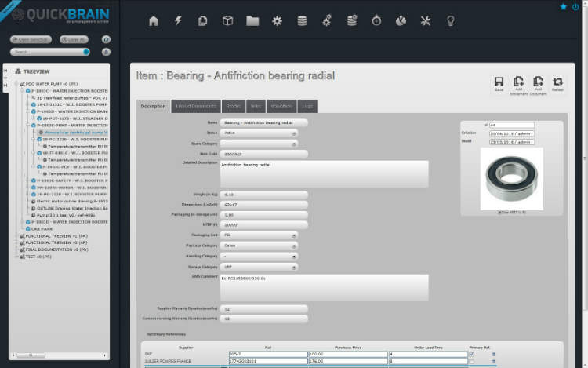Toggle Primary Ref checkbox for SKF row
The width and height of the screenshot is (588, 368).
point(471,354)
